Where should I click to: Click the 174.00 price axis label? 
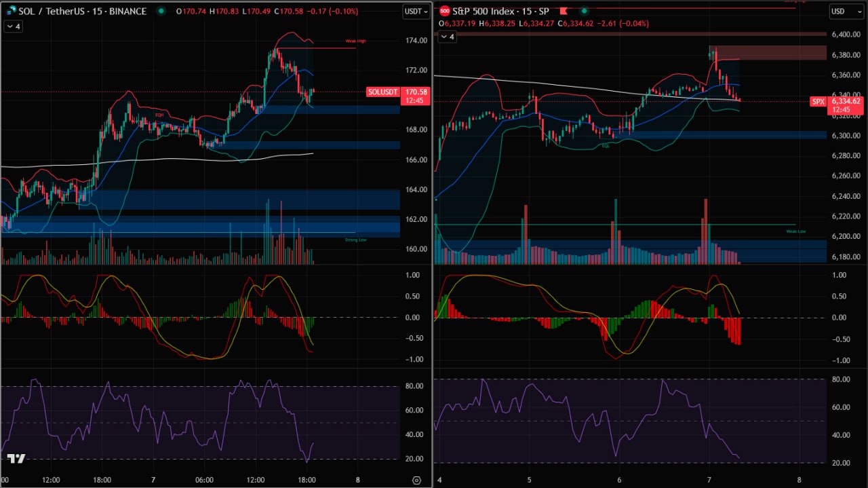(416, 41)
